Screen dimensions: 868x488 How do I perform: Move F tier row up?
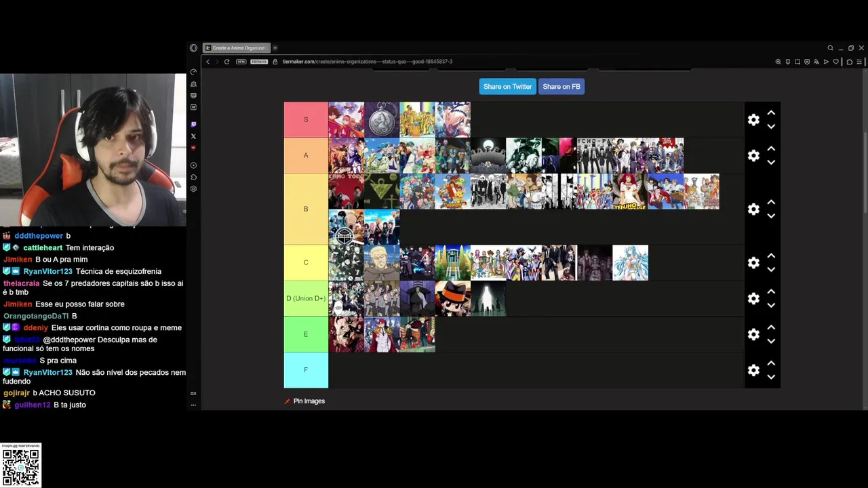(771, 363)
